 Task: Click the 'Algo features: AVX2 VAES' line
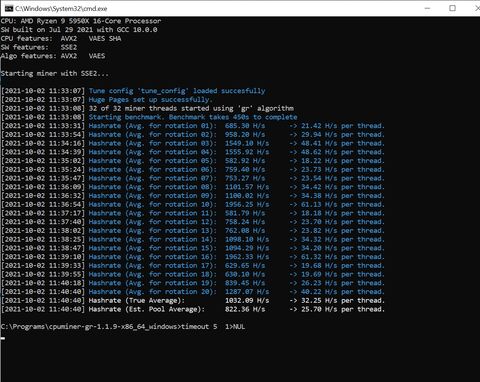point(53,56)
